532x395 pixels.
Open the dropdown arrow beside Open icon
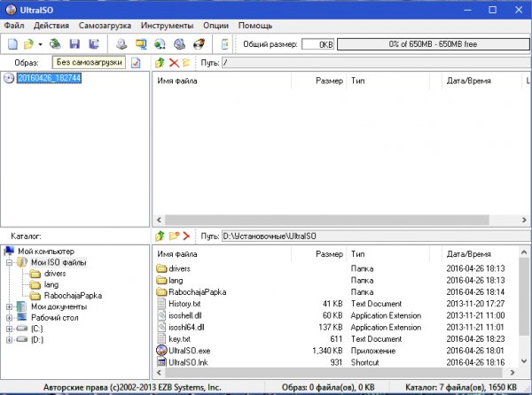[40, 44]
